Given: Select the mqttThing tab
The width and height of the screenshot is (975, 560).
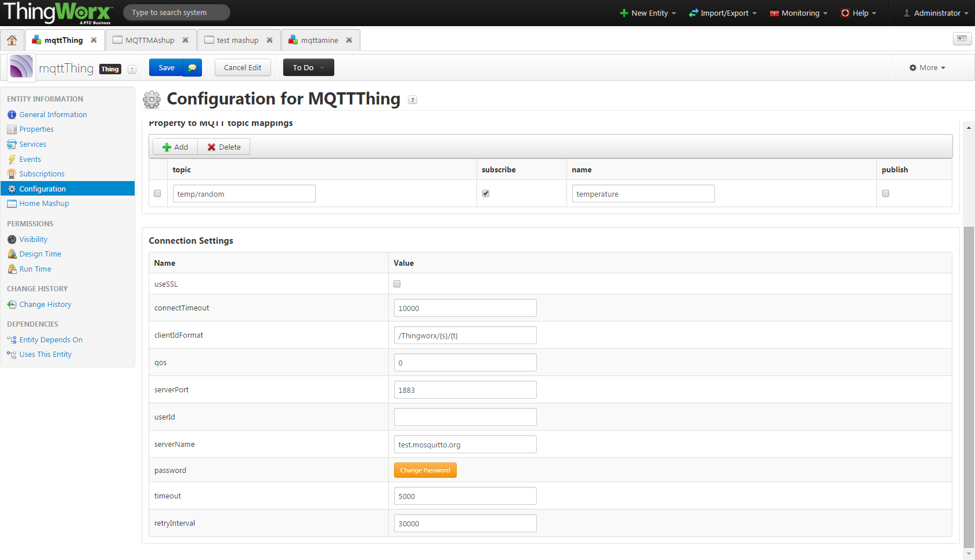Looking at the screenshot, I should tap(64, 40).
